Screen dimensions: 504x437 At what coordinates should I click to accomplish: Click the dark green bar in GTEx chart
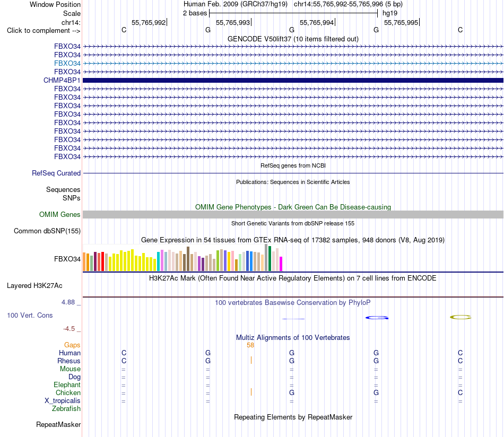pos(270,259)
